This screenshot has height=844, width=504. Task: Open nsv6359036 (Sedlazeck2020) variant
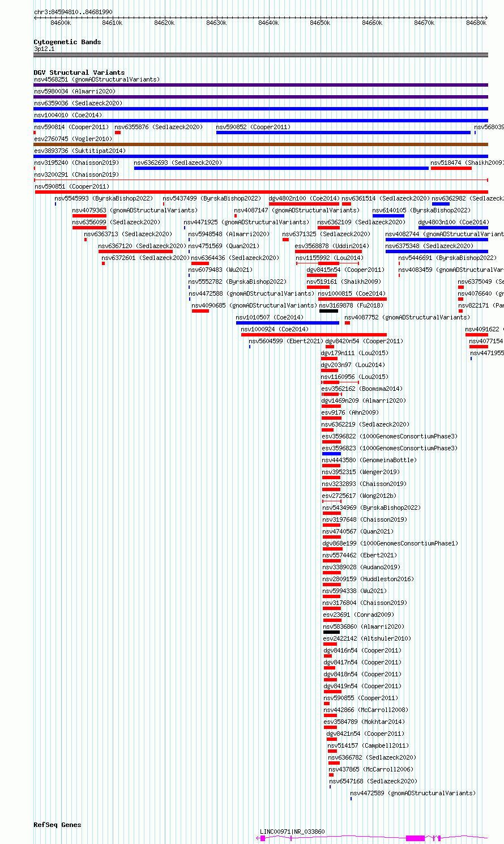(x=78, y=103)
